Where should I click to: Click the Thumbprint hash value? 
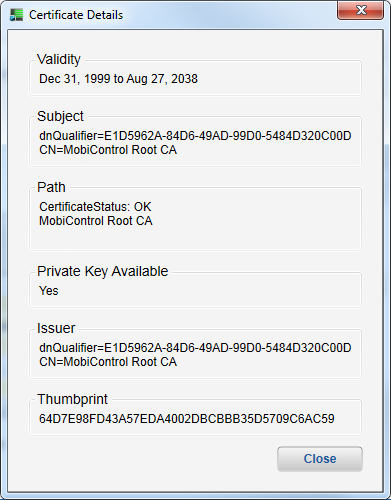(x=187, y=419)
